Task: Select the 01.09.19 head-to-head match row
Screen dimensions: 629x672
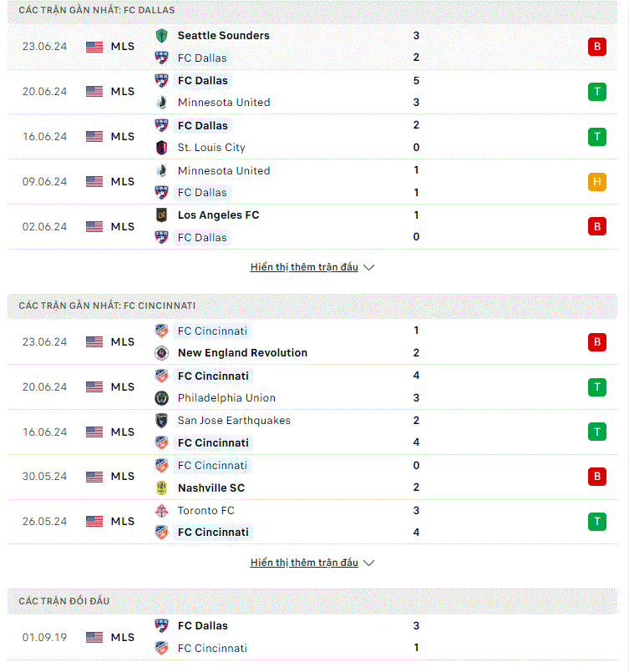Action: pyautogui.click(x=312, y=637)
